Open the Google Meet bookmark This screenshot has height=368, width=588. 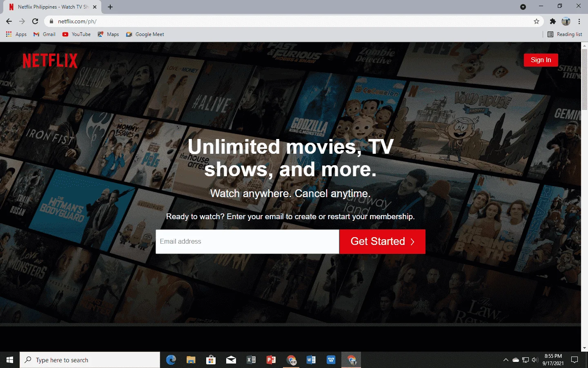click(145, 34)
